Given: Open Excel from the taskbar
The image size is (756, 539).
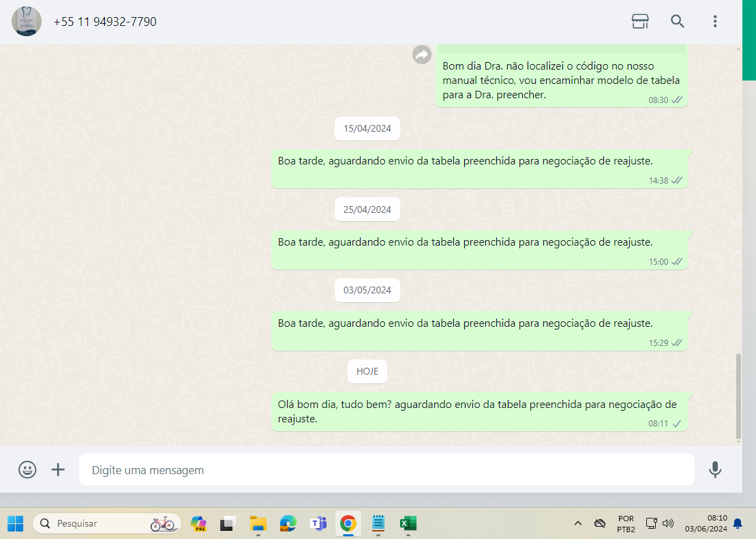Looking at the screenshot, I should click(x=408, y=523).
